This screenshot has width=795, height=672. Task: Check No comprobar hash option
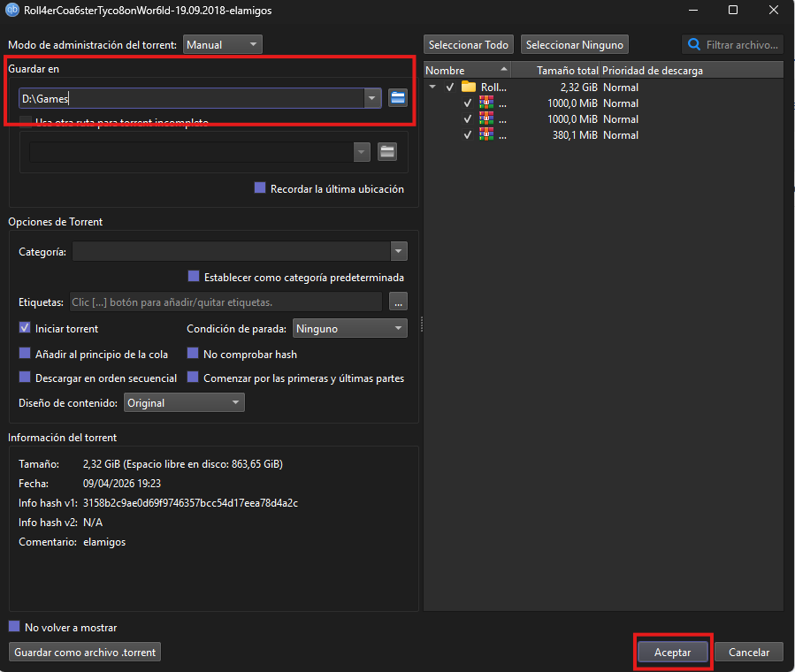click(x=193, y=353)
